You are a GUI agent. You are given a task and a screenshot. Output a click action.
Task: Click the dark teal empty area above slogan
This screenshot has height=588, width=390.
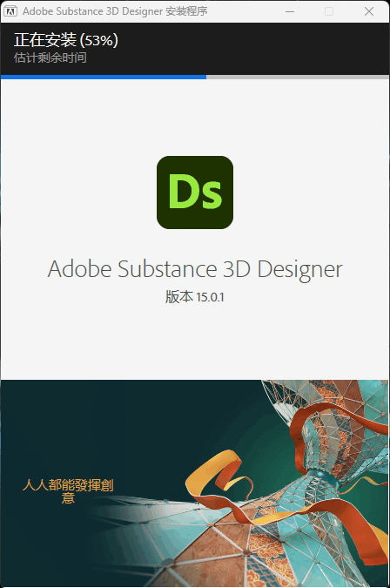pyautogui.click(x=94, y=423)
